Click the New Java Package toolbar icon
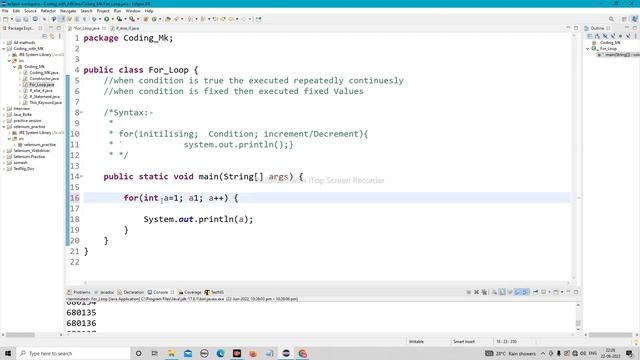Viewport: 640px width, 360px height. click(x=145, y=19)
